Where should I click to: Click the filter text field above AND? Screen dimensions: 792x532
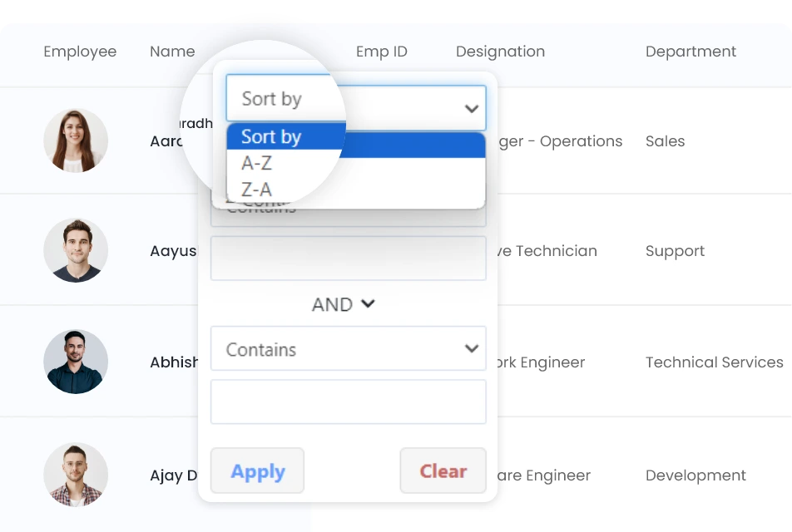348,258
